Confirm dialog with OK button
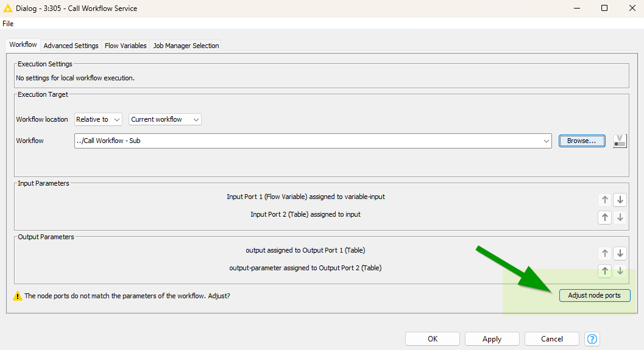644x350 pixels. pyautogui.click(x=433, y=339)
